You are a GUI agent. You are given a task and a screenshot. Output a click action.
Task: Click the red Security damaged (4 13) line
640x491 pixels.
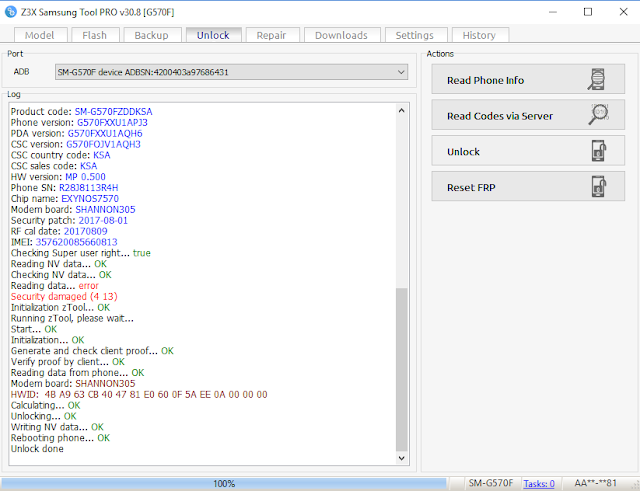[x=64, y=297]
